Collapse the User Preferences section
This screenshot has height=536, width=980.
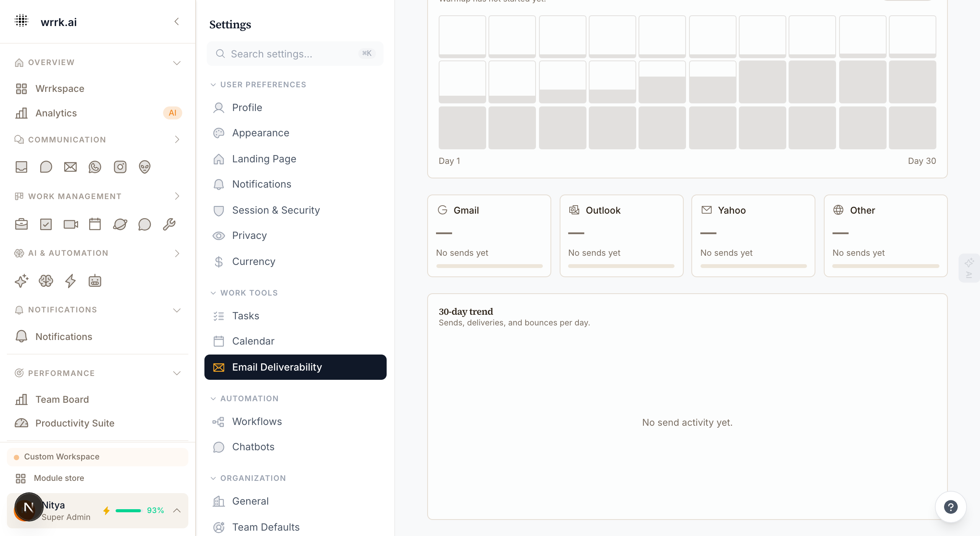(x=213, y=85)
